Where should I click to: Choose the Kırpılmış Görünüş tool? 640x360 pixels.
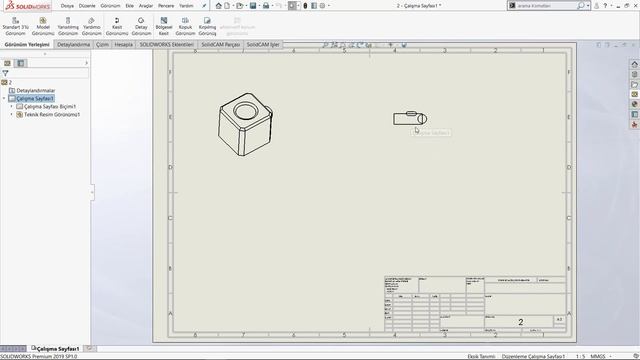207,27
